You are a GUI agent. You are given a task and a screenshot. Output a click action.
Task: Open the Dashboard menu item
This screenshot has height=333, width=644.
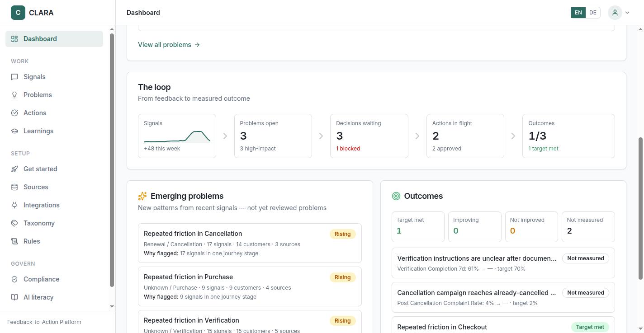[54, 39]
